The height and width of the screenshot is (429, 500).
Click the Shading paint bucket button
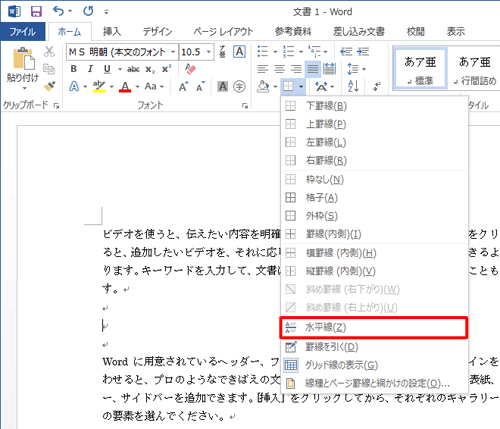[x=263, y=87]
